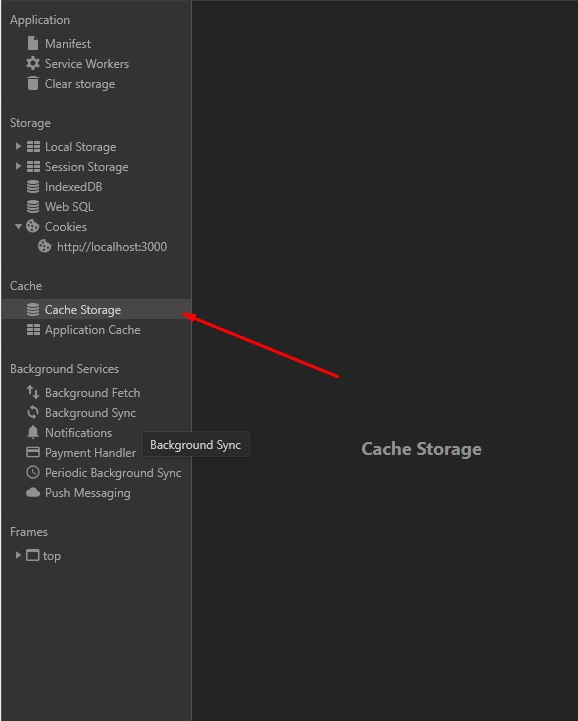Click the Background Sync sync icon
This screenshot has height=721, width=578.
[x=33, y=412]
